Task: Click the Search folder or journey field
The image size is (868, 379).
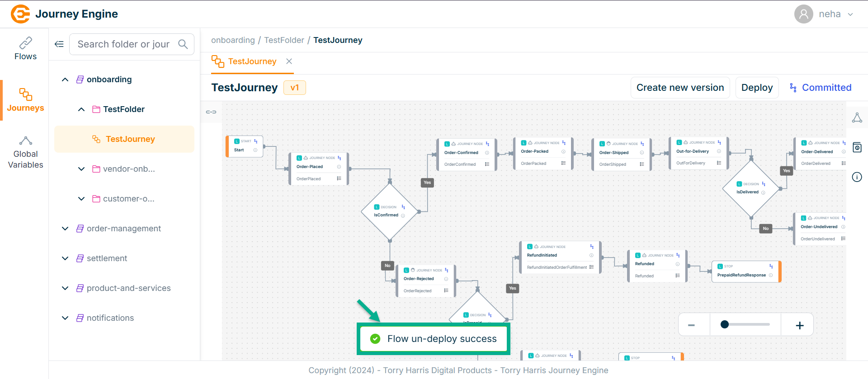Action: [x=123, y=44]
